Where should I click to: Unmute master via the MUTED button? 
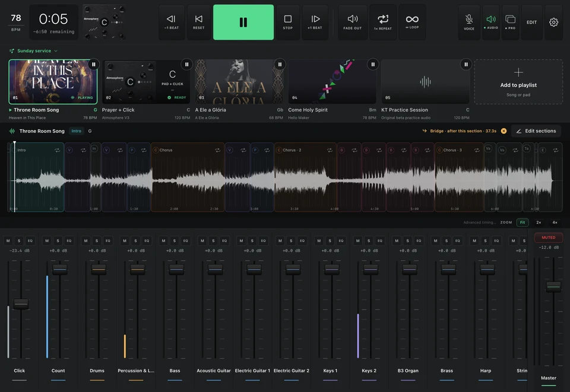pyautogui.click(x=549, y=237)
